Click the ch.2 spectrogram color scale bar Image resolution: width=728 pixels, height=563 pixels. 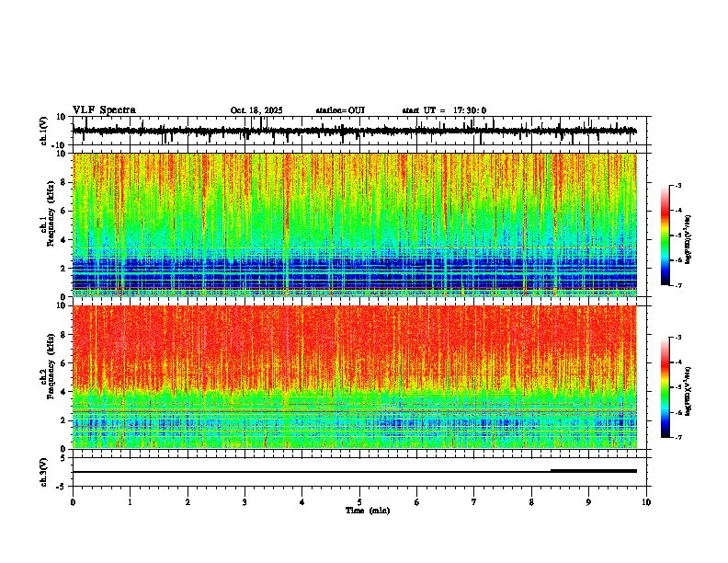(x=665, y=387)
